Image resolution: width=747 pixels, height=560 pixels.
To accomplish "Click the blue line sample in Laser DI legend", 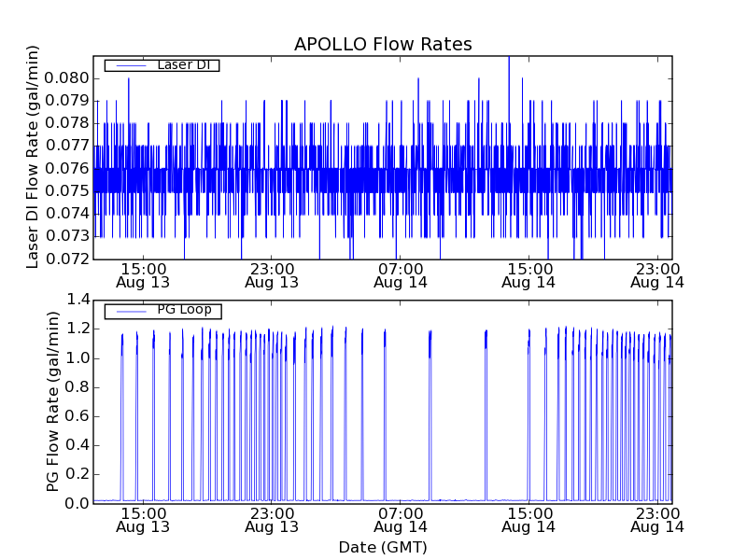I will (x=127, y=65).
